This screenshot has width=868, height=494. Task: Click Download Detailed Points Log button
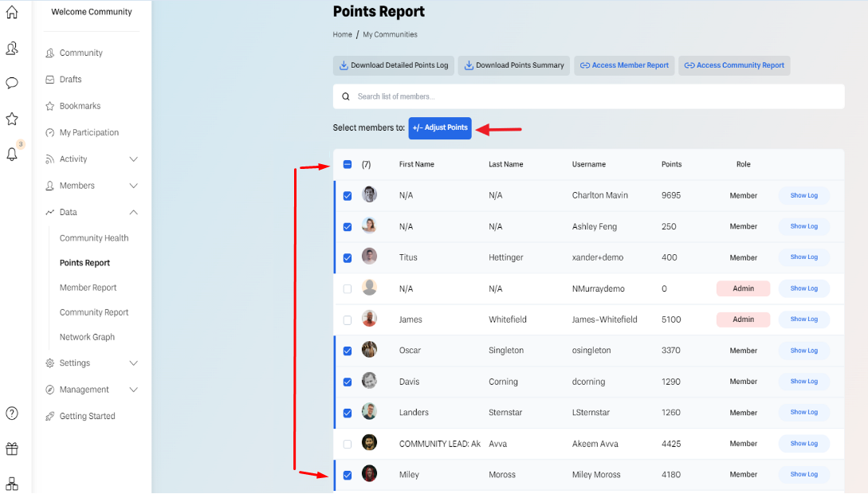point(394,65)
